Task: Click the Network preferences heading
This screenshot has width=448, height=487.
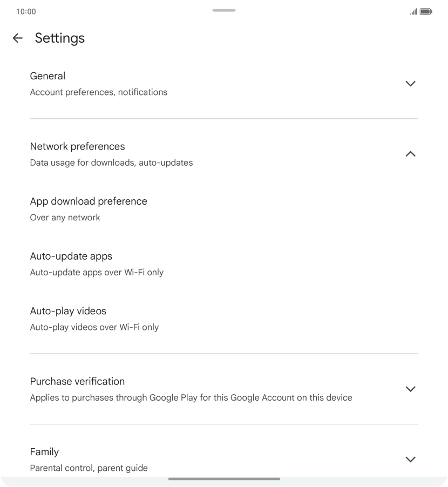Action: (x=77, y=146)
